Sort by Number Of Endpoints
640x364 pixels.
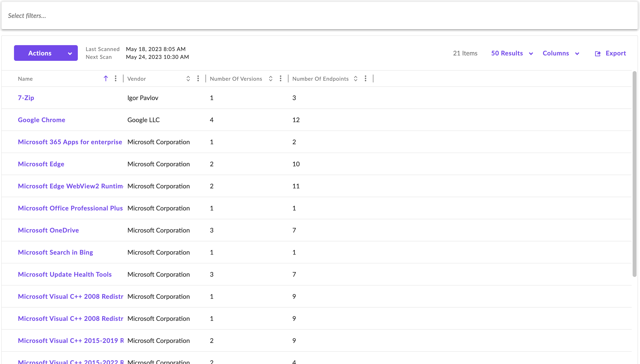pyautogui.click(x=355, y=78)
